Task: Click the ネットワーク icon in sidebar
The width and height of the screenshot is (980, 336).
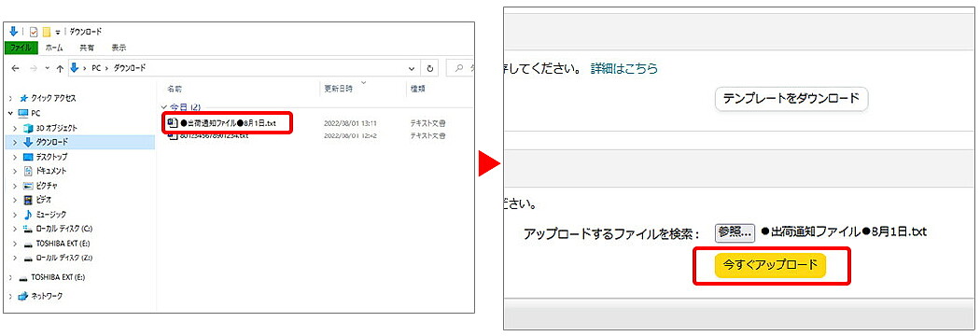Action: [x=23, y=296]
